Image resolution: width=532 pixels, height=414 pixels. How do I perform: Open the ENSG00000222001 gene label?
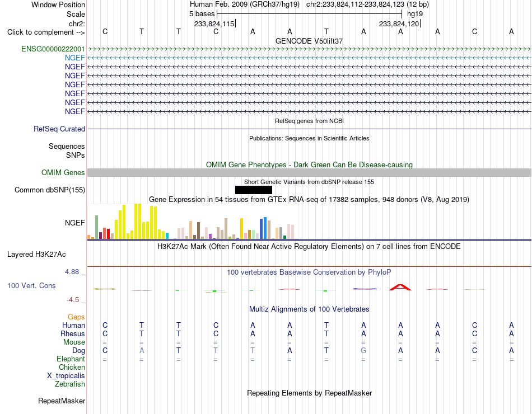[x=53, y=49]
